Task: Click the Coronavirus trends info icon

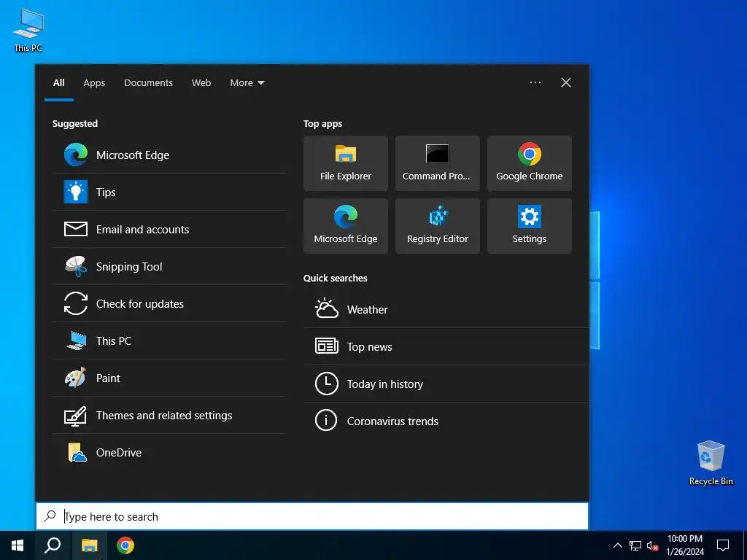Action: 326,421
